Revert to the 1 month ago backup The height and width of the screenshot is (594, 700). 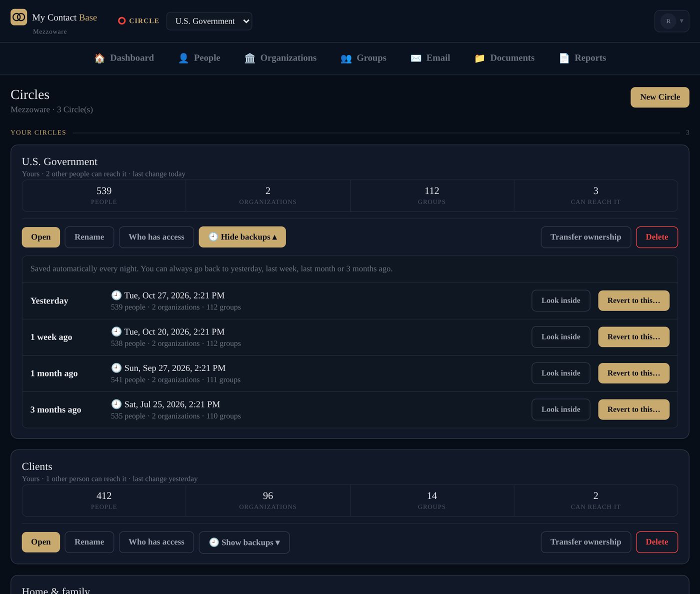pyautogui.click(x=634, y=373)
